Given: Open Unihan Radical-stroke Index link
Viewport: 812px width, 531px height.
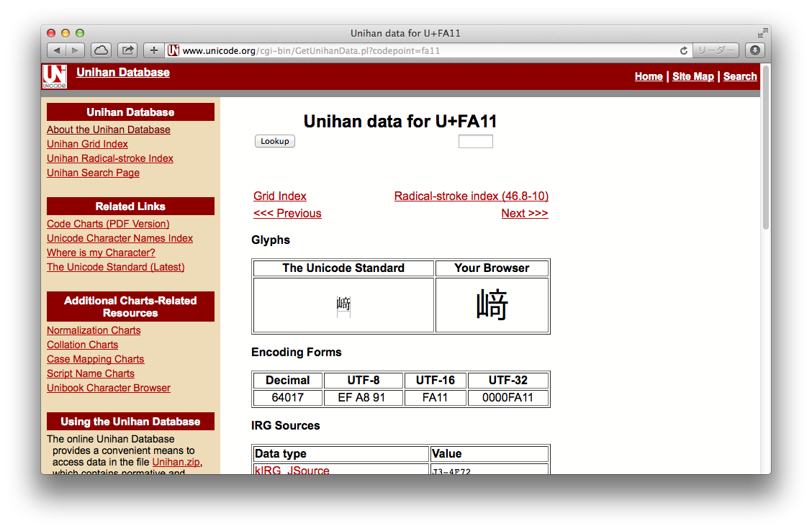Looking at the screenshot, I should (x=110, y=158).
